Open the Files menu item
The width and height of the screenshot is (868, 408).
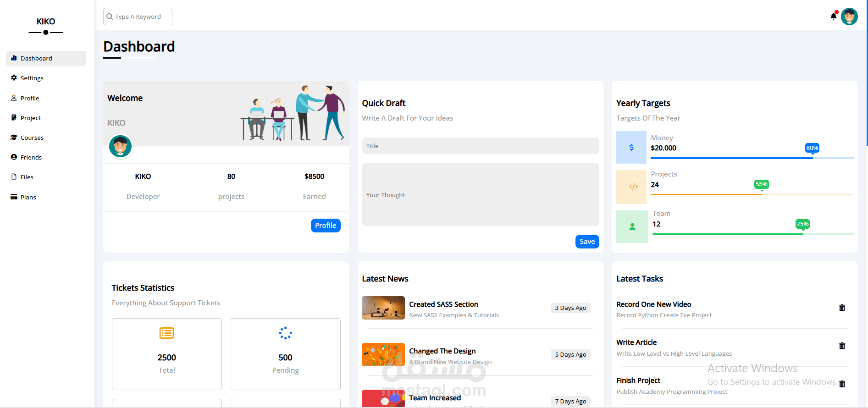coord(46,177)
